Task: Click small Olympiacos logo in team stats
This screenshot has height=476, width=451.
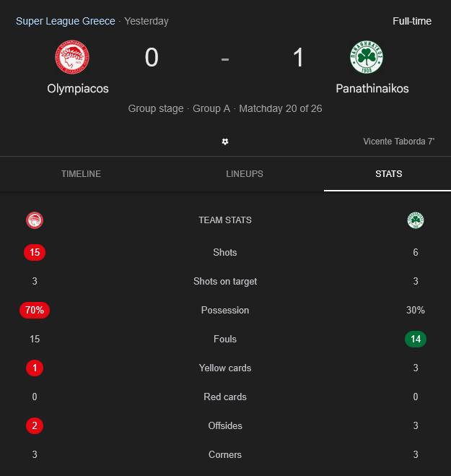Action: click(34, 220)
